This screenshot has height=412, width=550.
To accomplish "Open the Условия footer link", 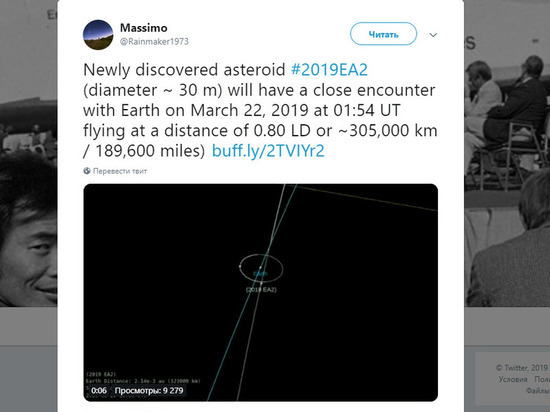I will coord(512,379).
